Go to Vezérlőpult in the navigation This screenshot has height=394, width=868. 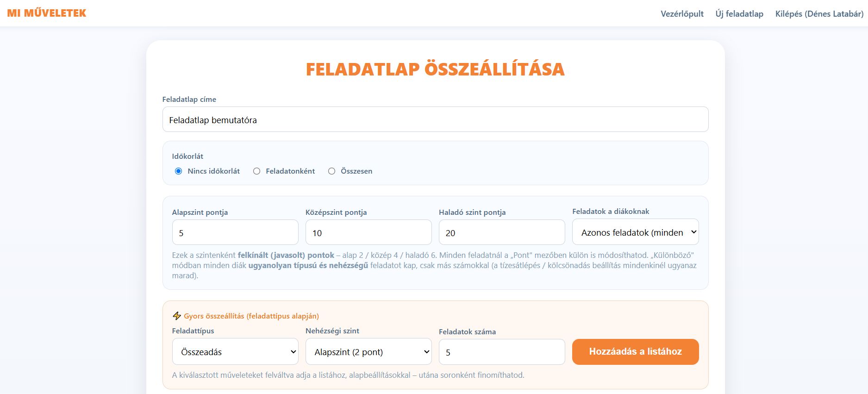(x=682, y=14)
